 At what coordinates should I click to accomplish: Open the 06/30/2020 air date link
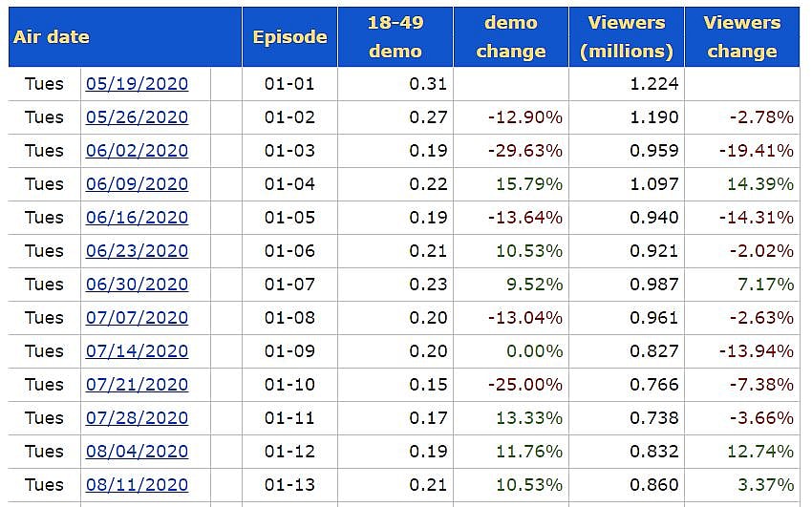coord(137,285)
